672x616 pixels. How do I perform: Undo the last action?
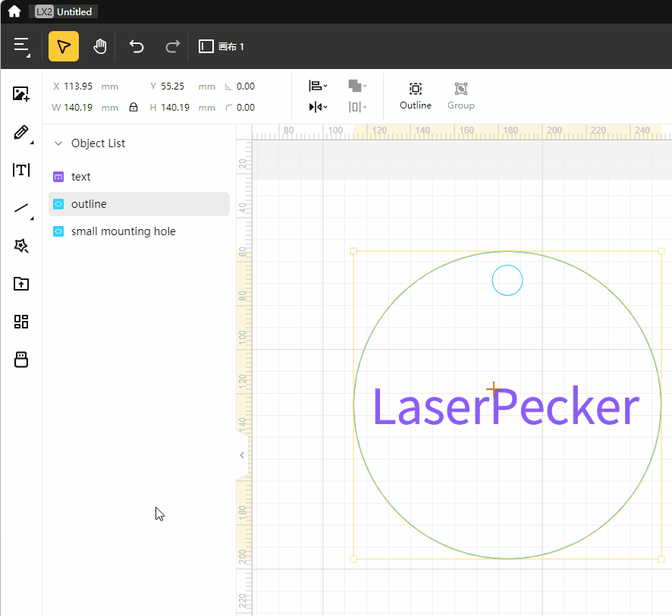(x=137, y=46)
